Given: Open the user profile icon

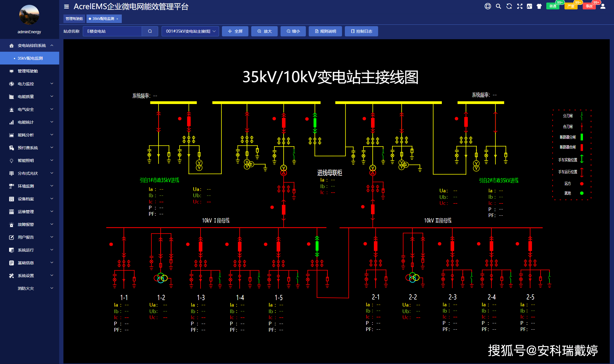Looking at the screenshot, I should (x=603, y=6).
